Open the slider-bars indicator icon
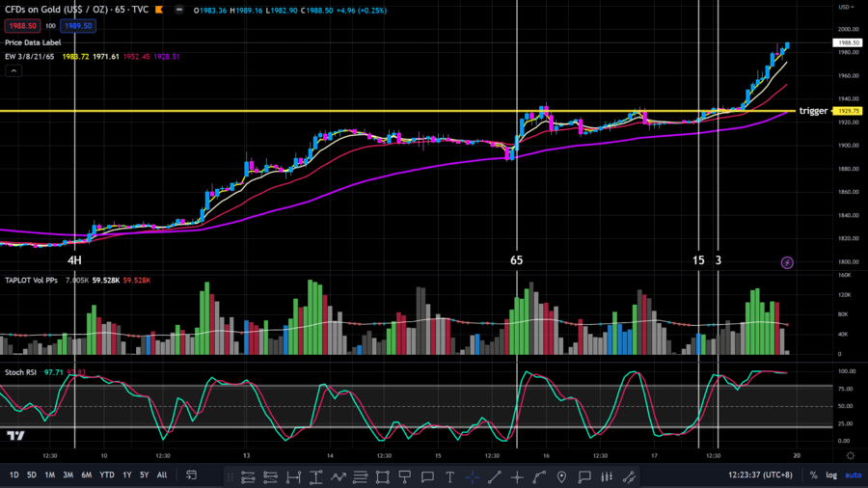This screenshot has height=488, width=868. point(607,477)
